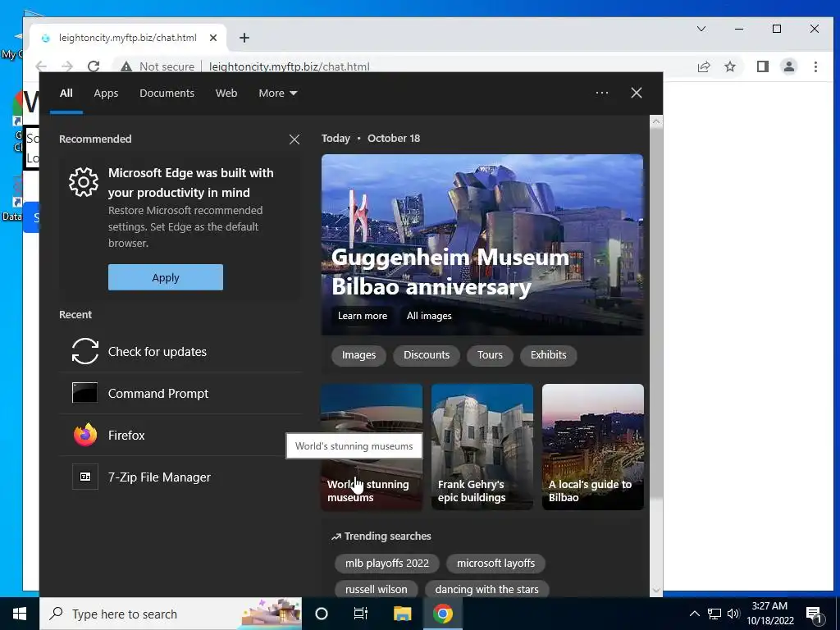Screen dimensions: 840x630
Task: Open Task View from the taskbar
Action: click(361, 614)
